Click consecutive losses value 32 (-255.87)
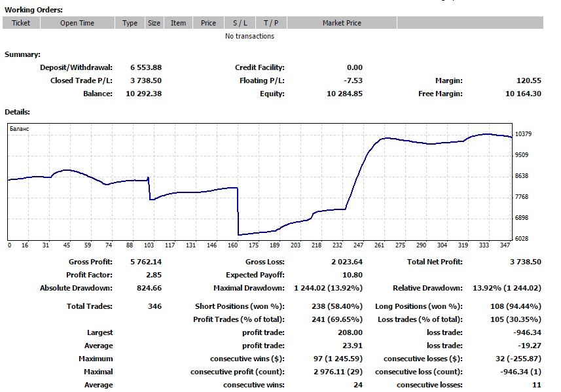This screenshot has width=561, height=392. click(518, 359)
